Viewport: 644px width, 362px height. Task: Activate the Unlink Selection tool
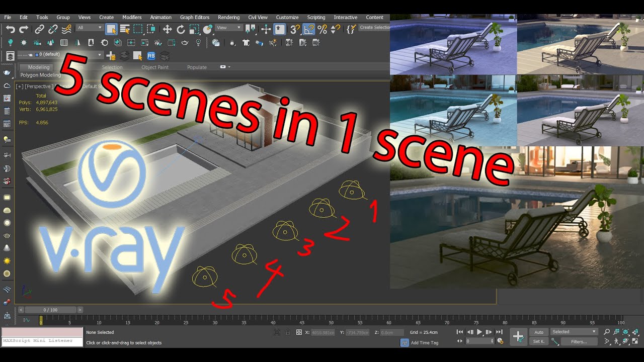pyautogui.click(x=52, y=30)
